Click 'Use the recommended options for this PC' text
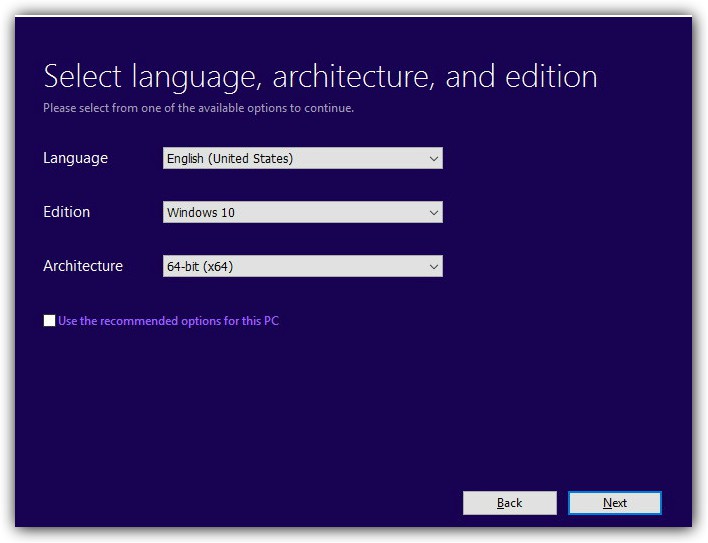The width and height of the screenshot is (708, 543). [168, 321]
